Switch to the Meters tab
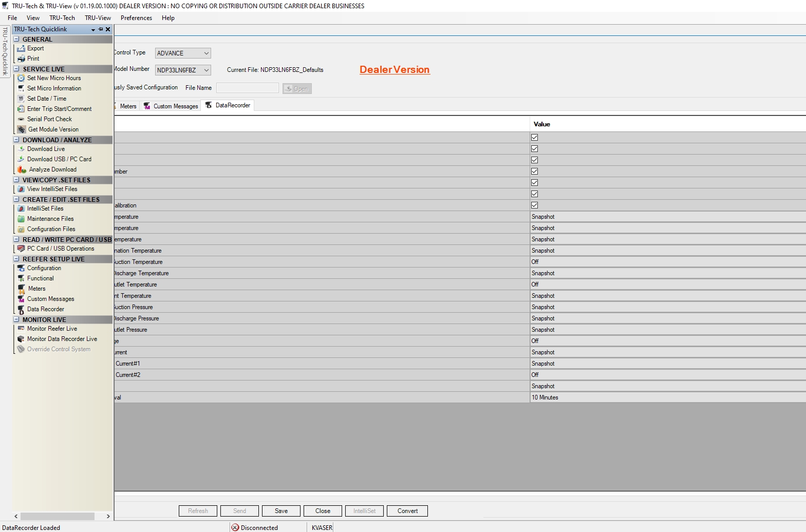806x532 pixels. click(126, 106)
